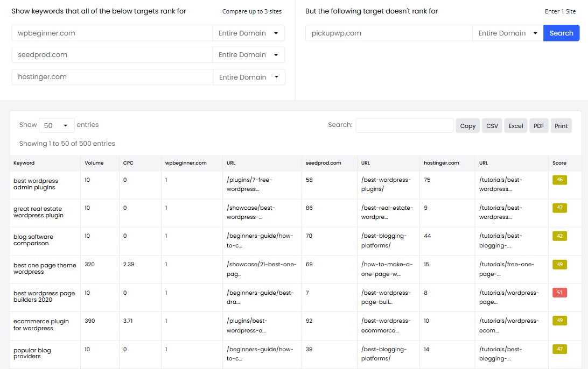The width and height of the screenshot is (588, 369).
Task: Open Entire Domain dropdown for pickupwp.com
Action: pos(508,33)
